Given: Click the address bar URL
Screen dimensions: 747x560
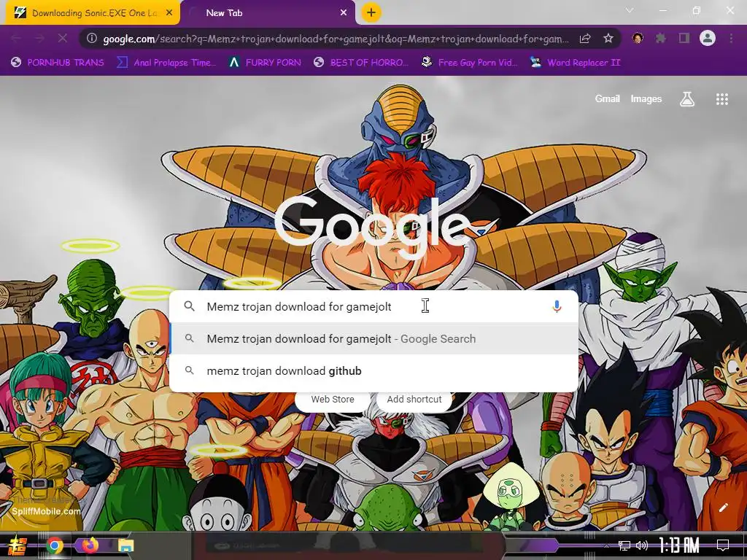Looking at the screenshot, I should (x=336, y=39).
